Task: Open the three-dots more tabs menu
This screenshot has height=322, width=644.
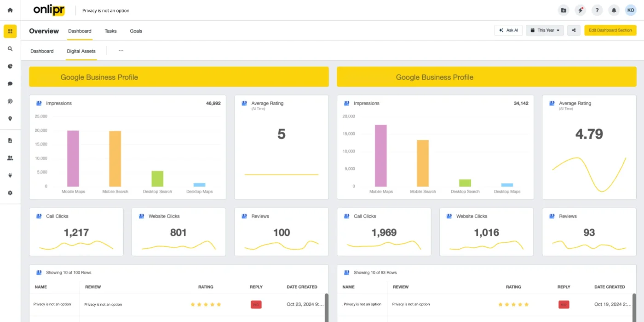Action: [121, 51]
